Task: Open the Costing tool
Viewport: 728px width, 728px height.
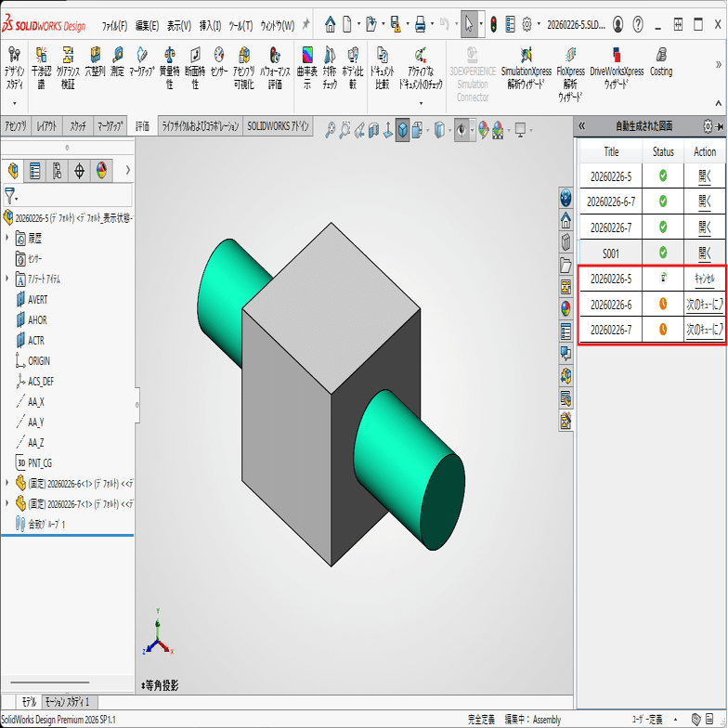Action: [x=661, y=61]
